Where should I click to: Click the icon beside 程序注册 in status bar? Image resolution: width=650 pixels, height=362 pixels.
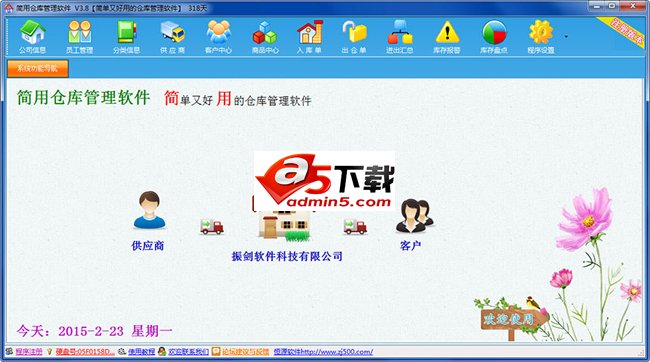pyautogui.click(x=10, y=352)
